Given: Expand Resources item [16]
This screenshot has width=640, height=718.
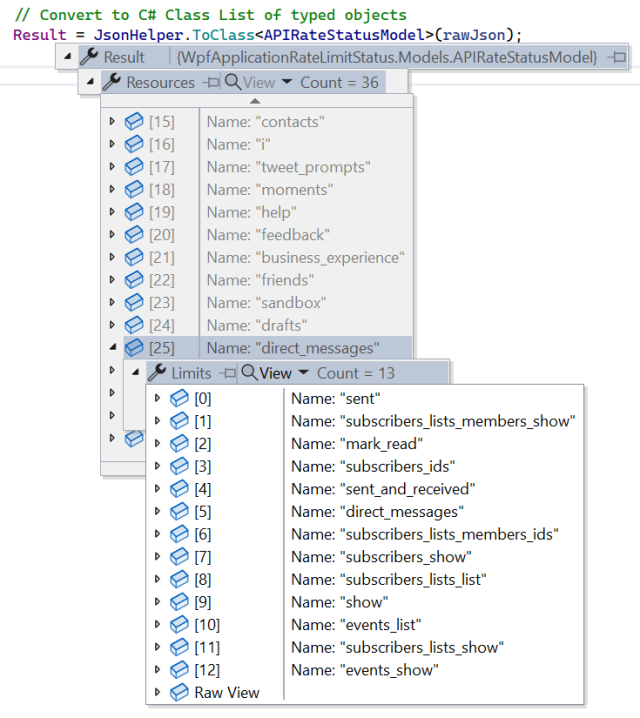Looking at the screenshot, I should (112, 144).
